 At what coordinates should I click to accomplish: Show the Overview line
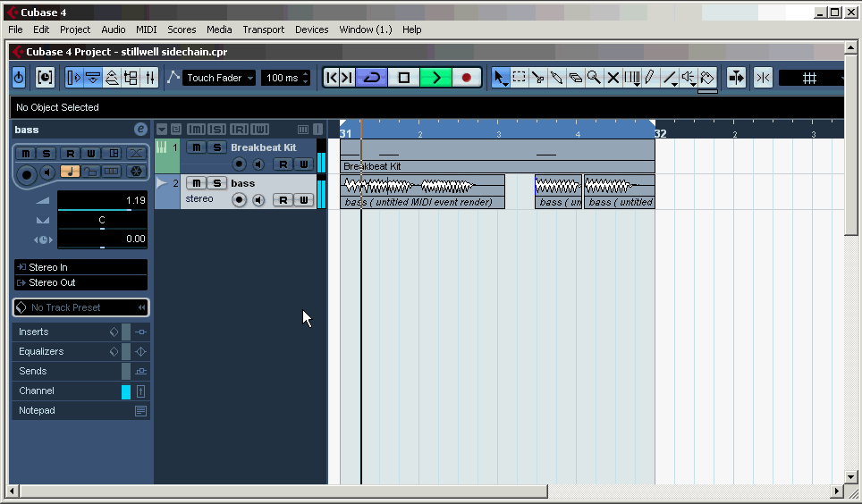(x=112, y=78)
